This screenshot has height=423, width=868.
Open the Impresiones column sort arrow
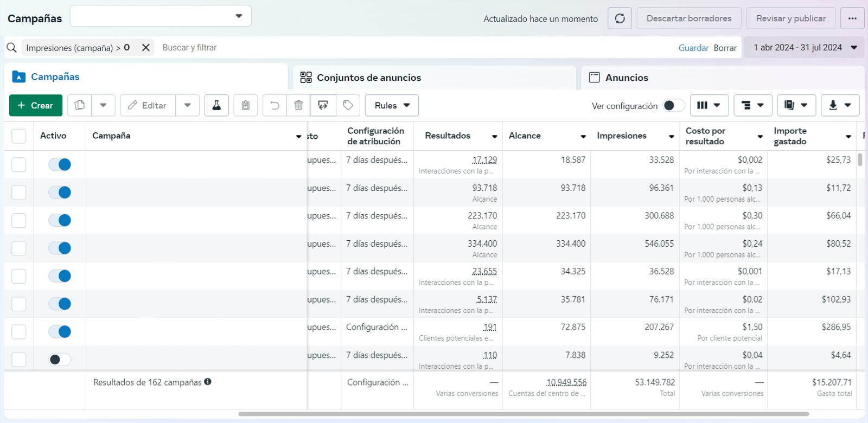(x=672, y=137)
